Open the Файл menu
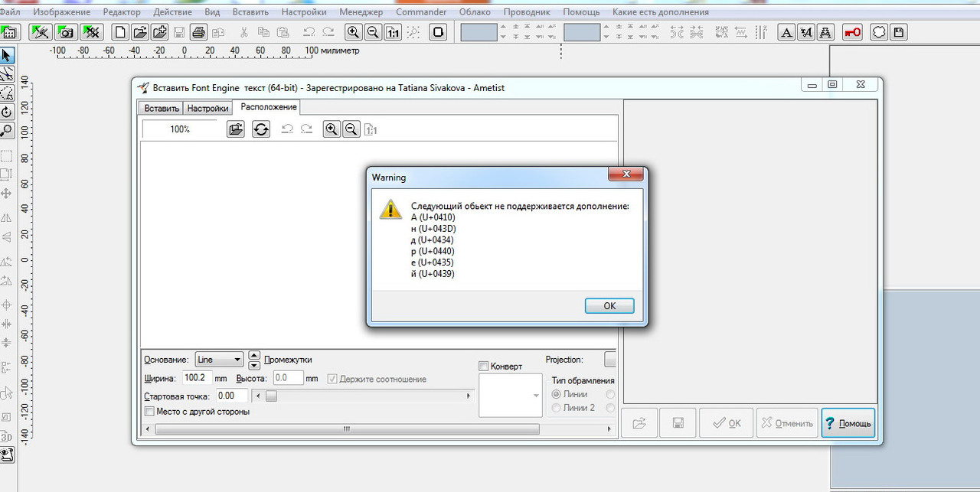Image resolution: width=980 pixels, height=492 pixels. [11, 11]
